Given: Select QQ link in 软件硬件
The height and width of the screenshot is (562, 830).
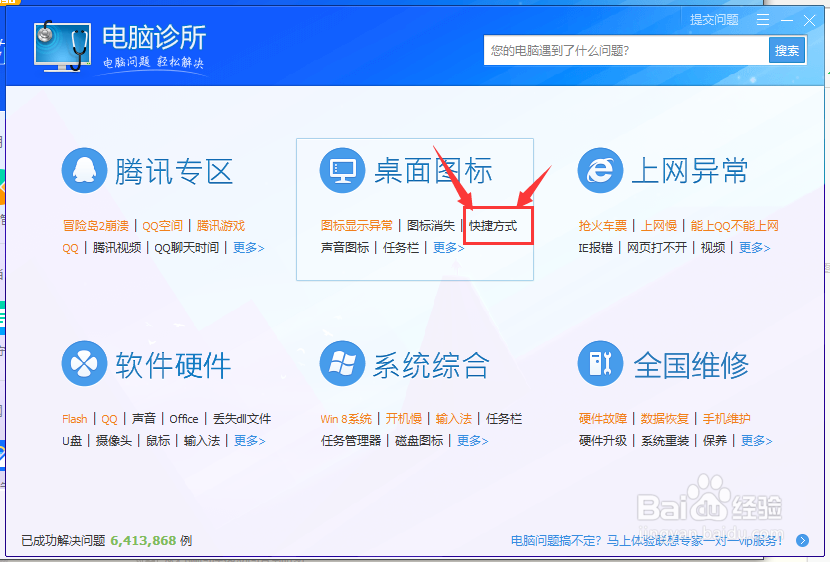Looking at the screenshot, I should 110,419.
